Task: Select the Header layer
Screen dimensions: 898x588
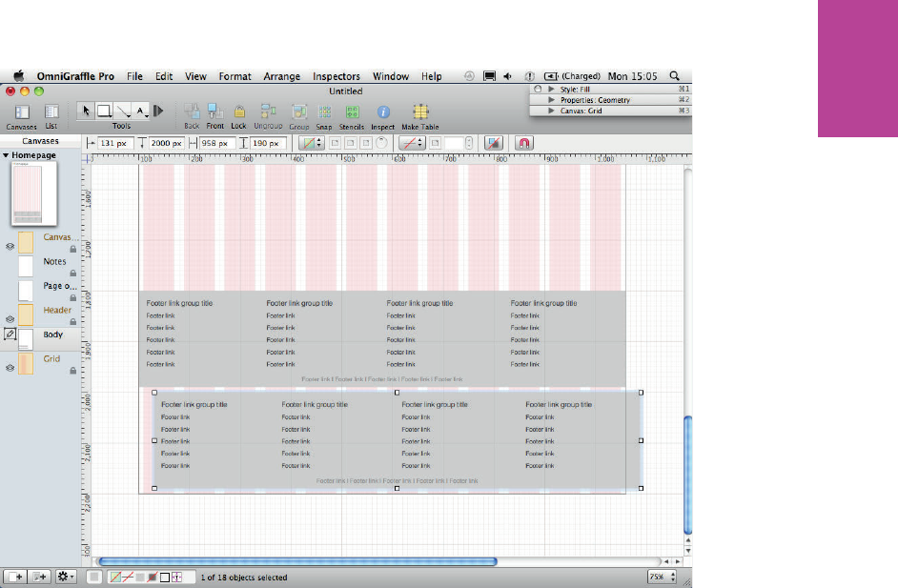Action: [x=56, y=311]
